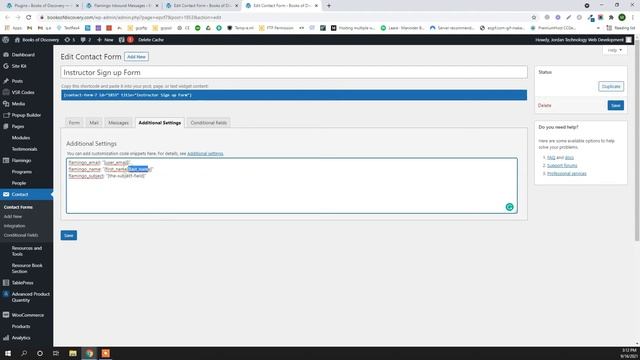The height and width of the screenshot is (360, 640).
Task: Open the FAQ link in the help box
Action: 551,158
